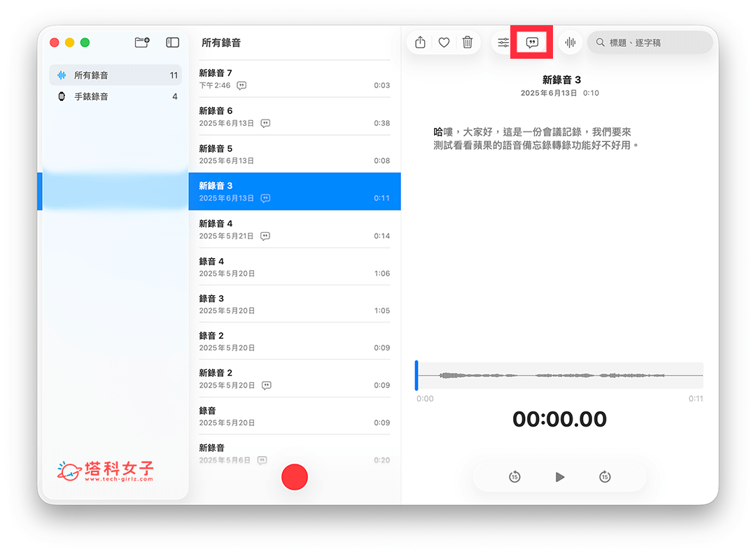Open recording 新錄音 2
This screenshot has width=756, height=554.
click(295, 378)
